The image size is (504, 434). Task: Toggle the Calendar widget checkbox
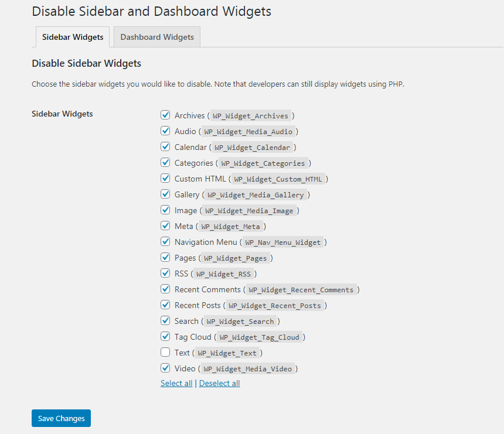point(165,147)
